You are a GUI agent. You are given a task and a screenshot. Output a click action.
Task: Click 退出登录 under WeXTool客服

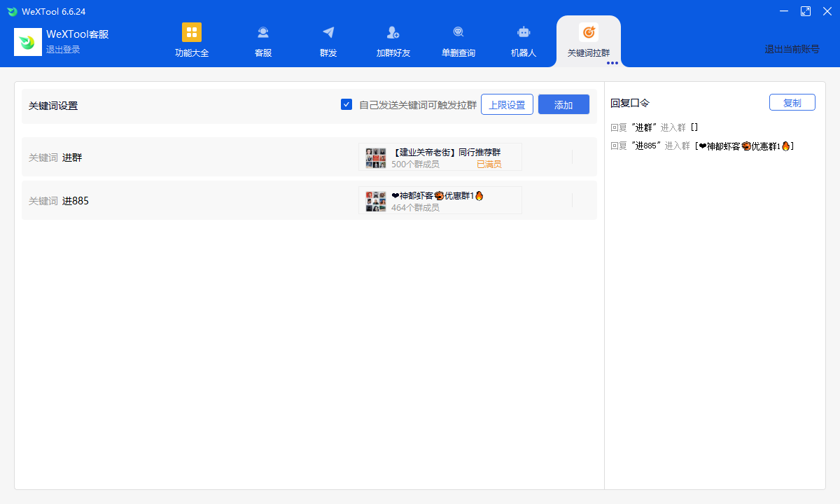coord(63,50)
